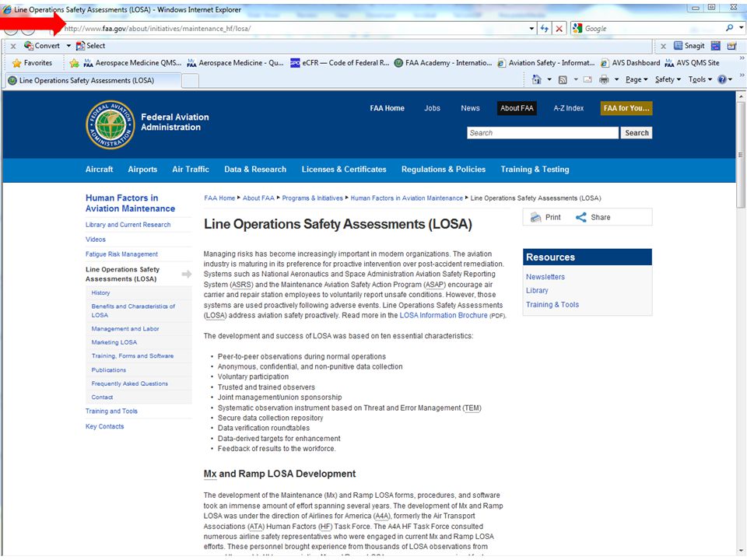Open Frequently Asked Questions sidebar link
The image size is (747, 560).
(x=130, y=383)
